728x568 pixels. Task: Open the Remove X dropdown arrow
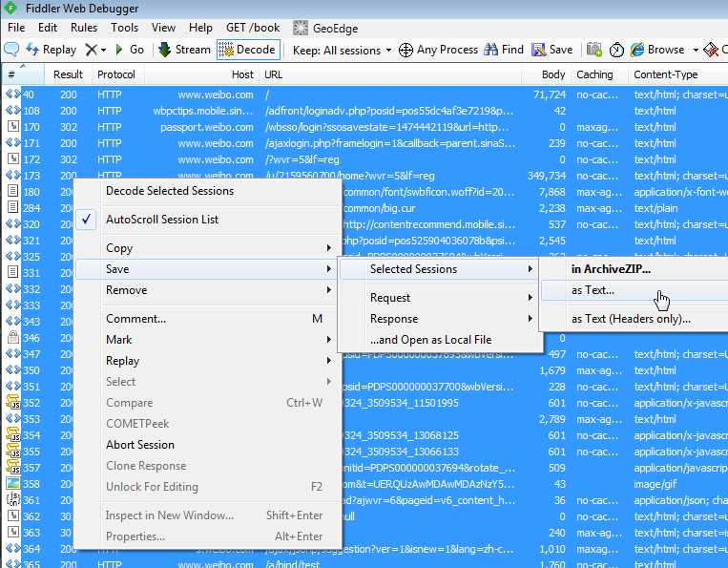pyautogui.click(x=103, y=51)
